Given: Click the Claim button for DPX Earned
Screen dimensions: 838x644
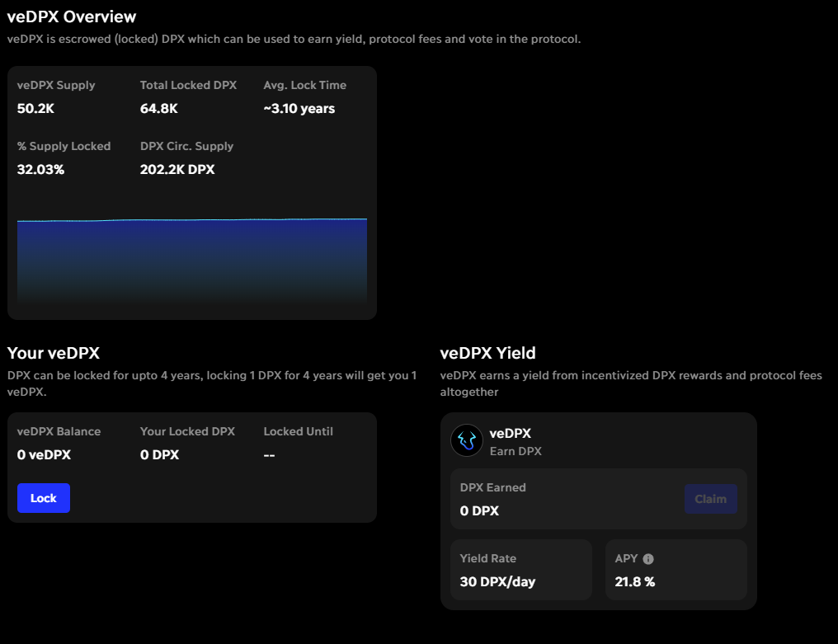Looking at the screenshot, I should [x=711, y=499].
